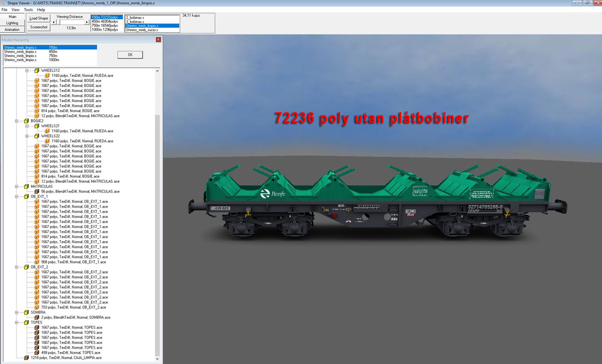The width and height of the screenshot is (602, 364).
Task: Click the orange mesh icon for 908 polys OB_EXT_1.ace
Action: pos(37,262)
